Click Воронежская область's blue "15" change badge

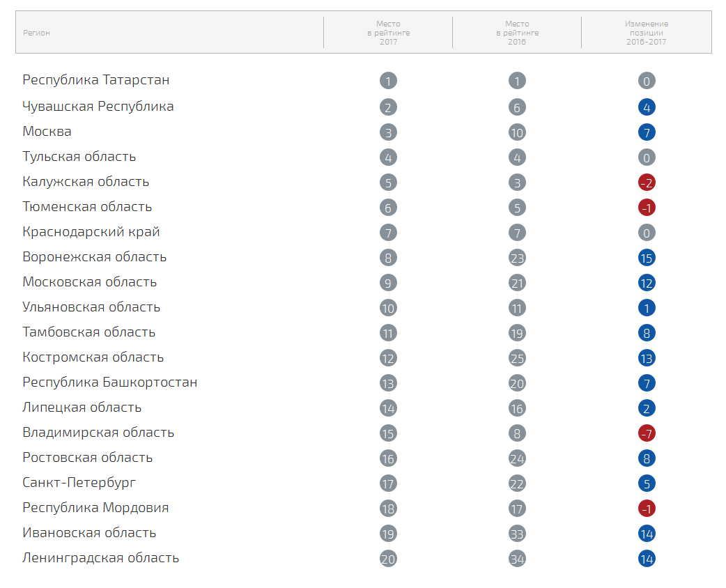[x=647, y=258]
